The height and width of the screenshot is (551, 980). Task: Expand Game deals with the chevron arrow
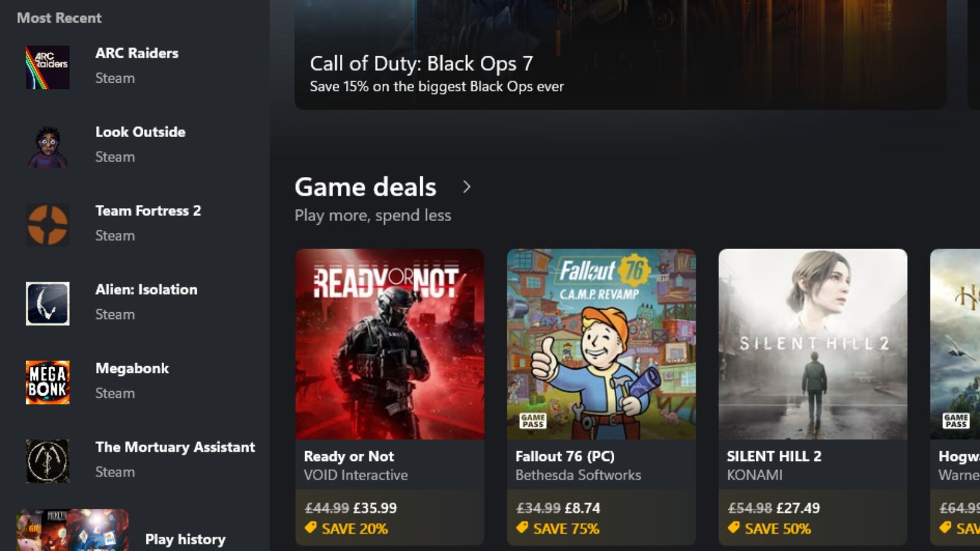click(x=467, y=187)
